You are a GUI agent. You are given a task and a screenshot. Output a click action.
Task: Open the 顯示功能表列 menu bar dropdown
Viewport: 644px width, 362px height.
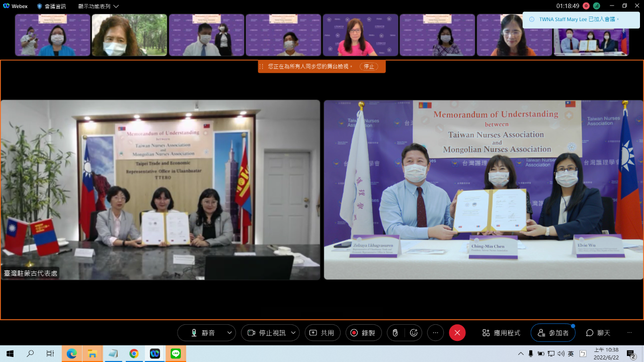99,7
